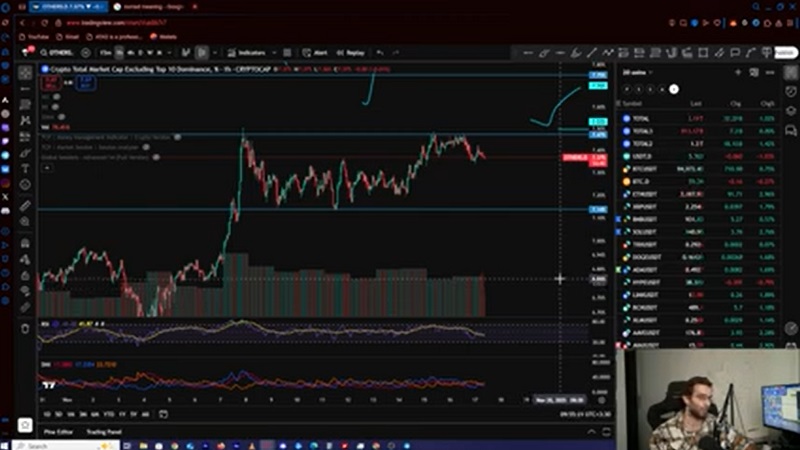Open the chart layout templates icon

pos(287,52)
